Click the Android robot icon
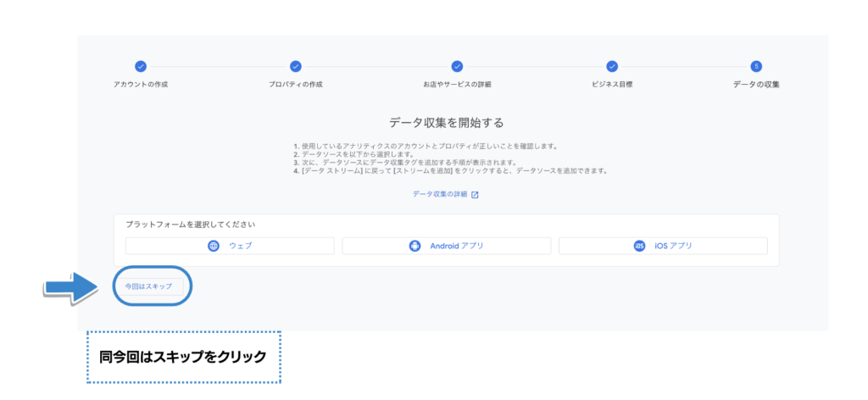The width and height of the screenshot is (868, 400). click(x=415, y=246)
